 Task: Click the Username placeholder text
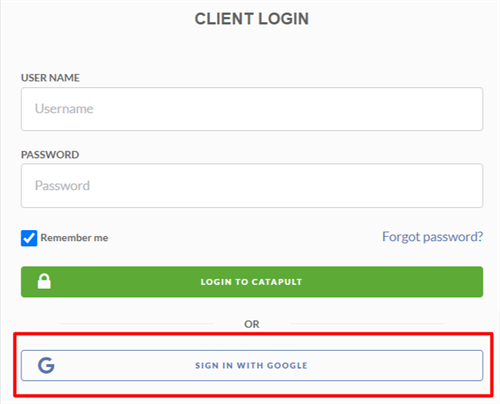[x=64, y=109]
